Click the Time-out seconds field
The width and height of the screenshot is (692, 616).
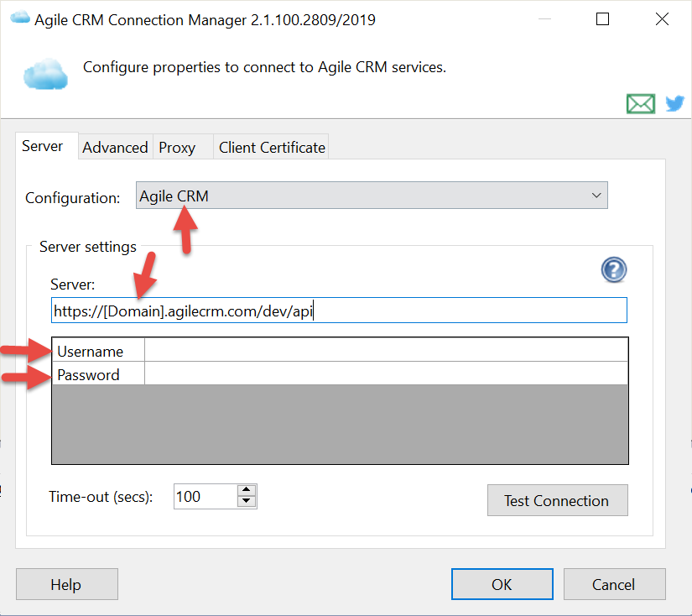pos(206,497)
